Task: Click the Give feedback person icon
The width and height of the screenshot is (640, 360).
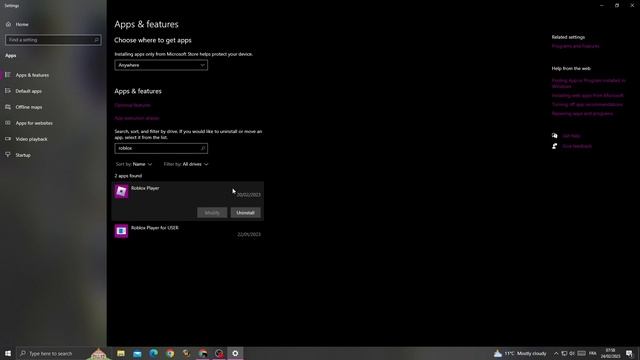Action: [x=554, y=146]
